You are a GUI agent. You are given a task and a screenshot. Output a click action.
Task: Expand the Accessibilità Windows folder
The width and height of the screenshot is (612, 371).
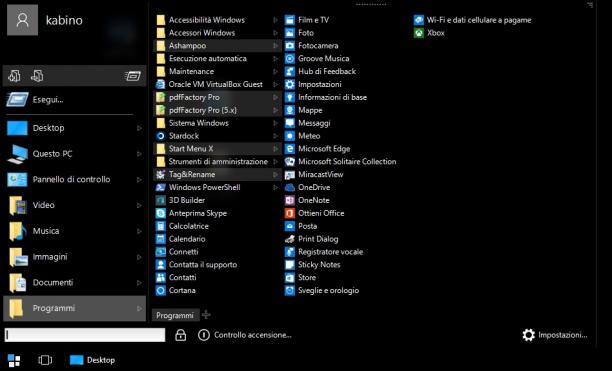click(x=217, y=20)
